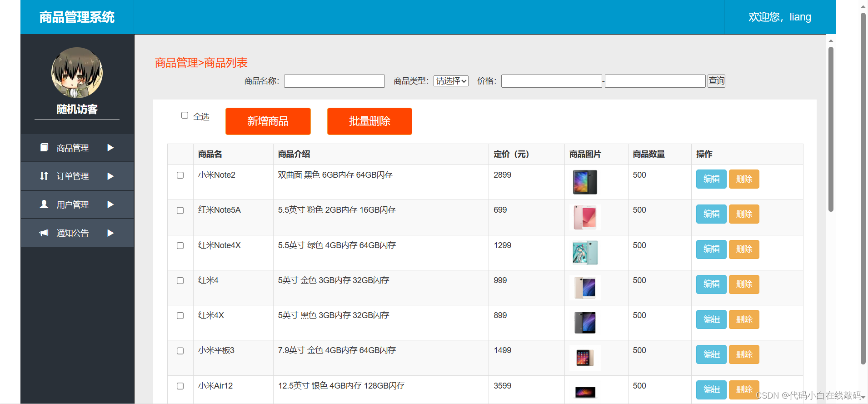
Task: Click the 批量删除 button
Action: pyautogui.click(x=369, y=121)
